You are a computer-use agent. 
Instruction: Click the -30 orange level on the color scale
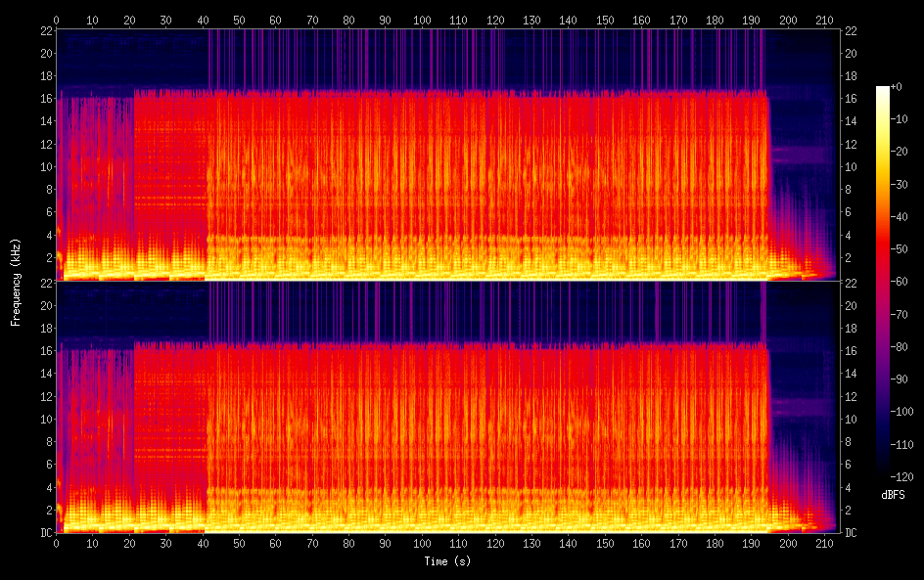click(x=899, y=184)
